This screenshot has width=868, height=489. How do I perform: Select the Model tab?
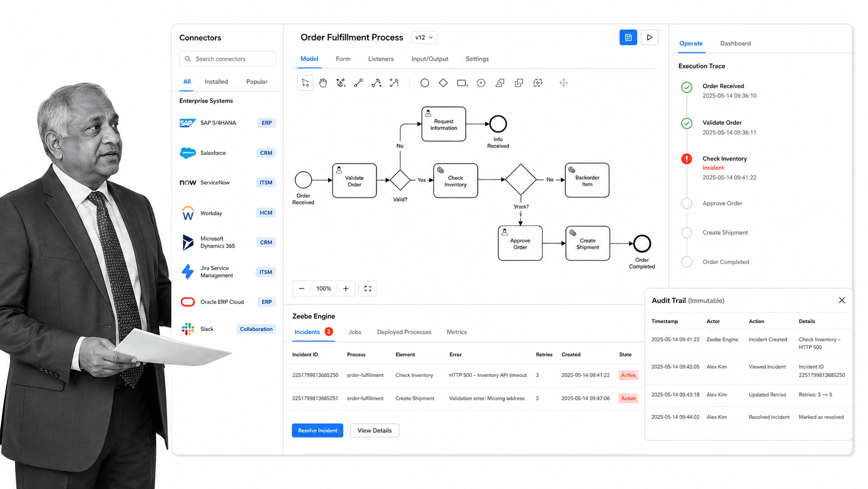(309, 59)
